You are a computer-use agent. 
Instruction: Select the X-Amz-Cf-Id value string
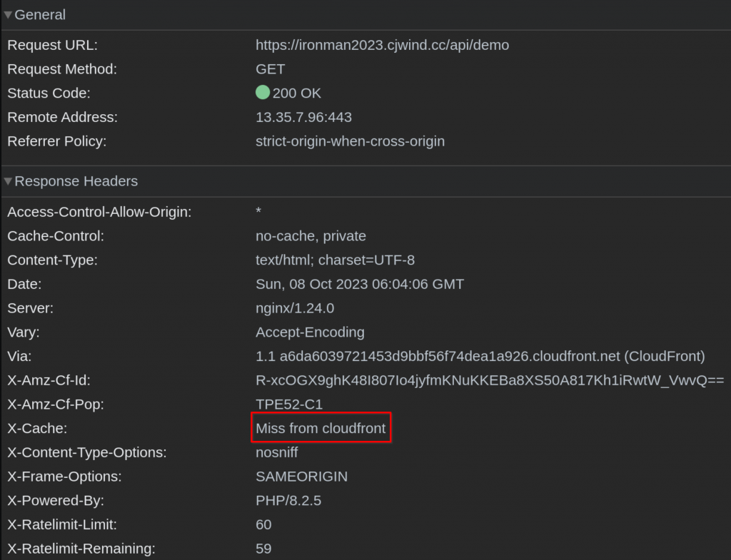(x=490, y=381)
